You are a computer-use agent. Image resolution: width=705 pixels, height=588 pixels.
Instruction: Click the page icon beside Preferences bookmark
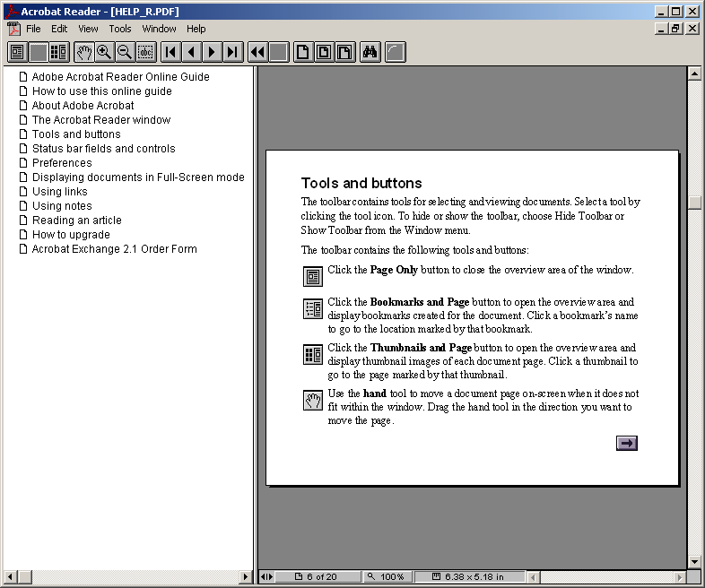23,162
